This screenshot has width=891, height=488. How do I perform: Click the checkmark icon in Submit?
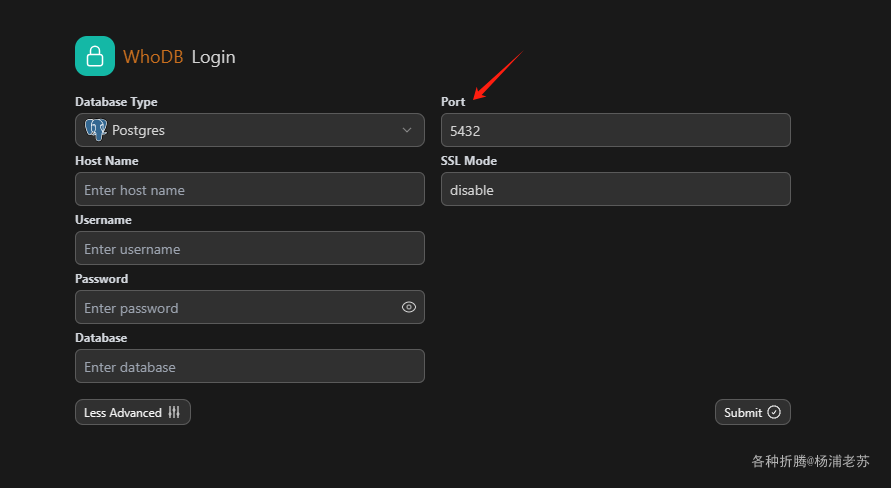click(x=774, y=412)
